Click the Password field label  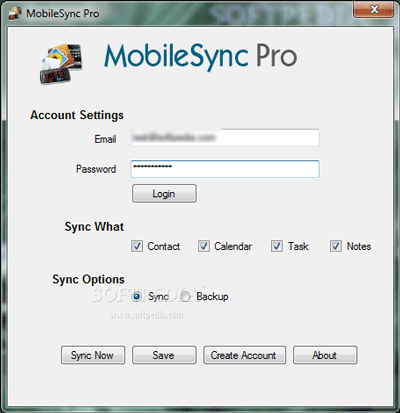click(x=96, y=169)
